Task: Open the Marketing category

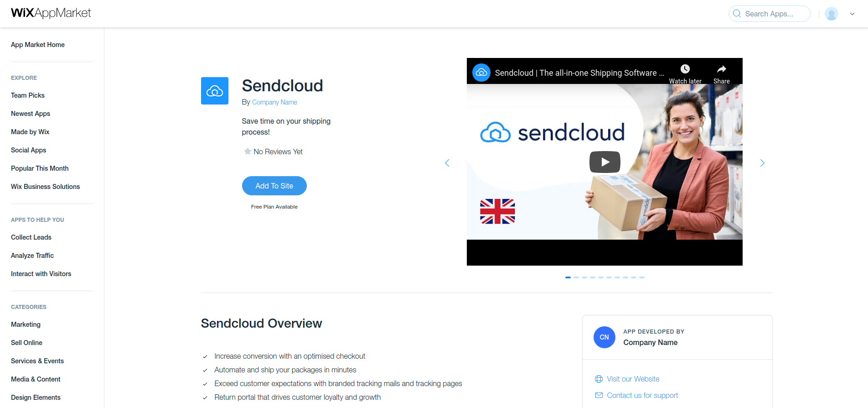Action: [26, 324]
